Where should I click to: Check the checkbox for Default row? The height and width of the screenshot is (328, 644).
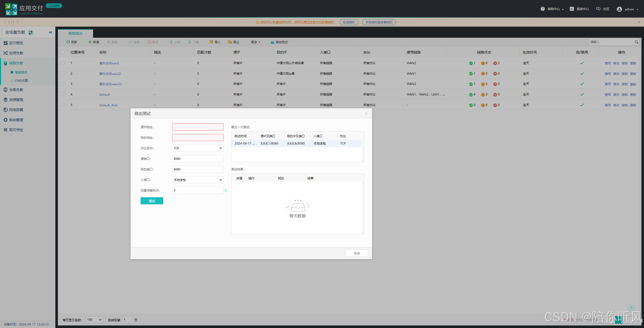63,94
